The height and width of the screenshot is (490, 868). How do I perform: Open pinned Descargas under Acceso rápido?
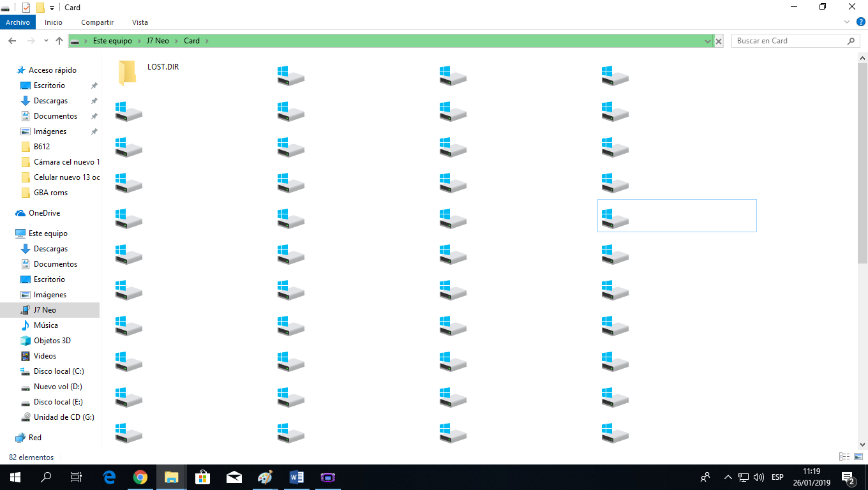[x=50, y=101]
